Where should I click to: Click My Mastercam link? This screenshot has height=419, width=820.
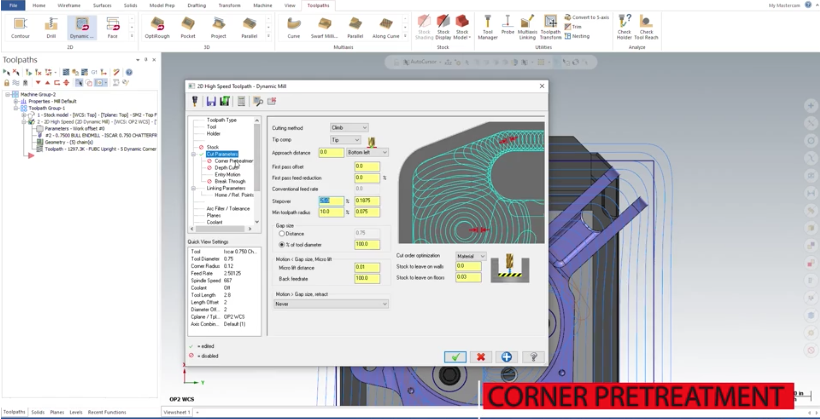click(x=784, y=5)
